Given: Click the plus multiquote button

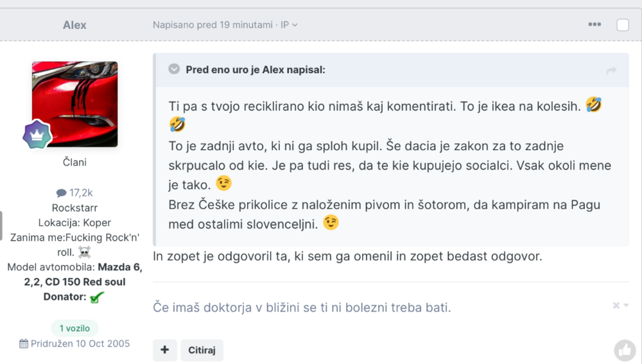Looking at the screenshot, I should click(164, 350).
